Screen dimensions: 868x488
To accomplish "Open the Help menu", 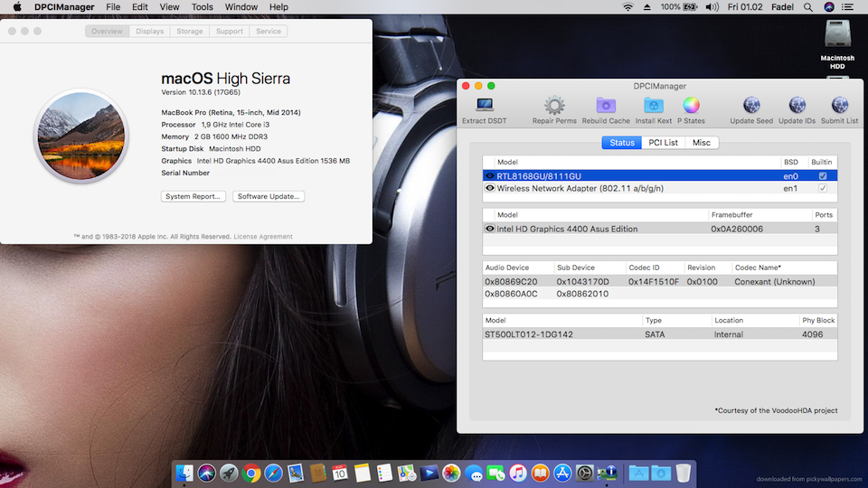I will (278, 7).
